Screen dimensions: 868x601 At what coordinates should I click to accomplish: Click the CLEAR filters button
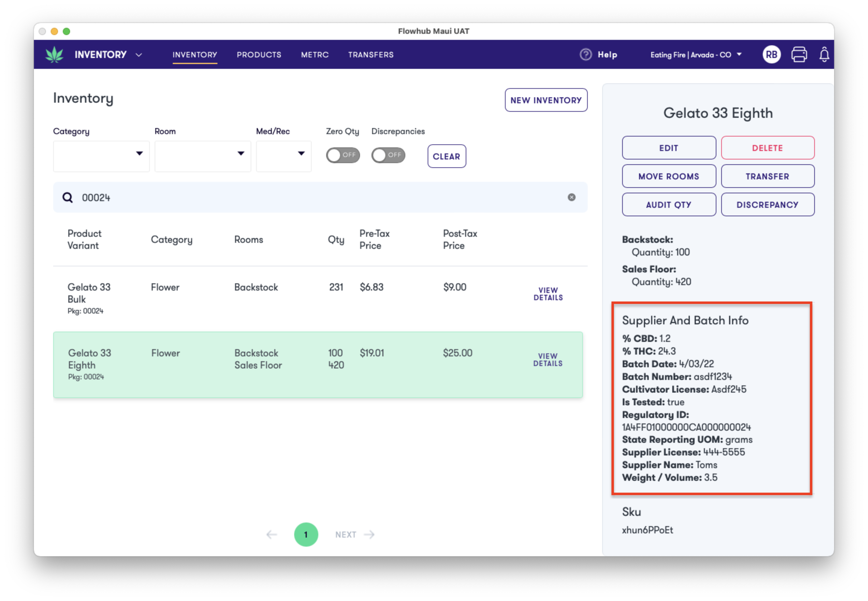(447, 156)
